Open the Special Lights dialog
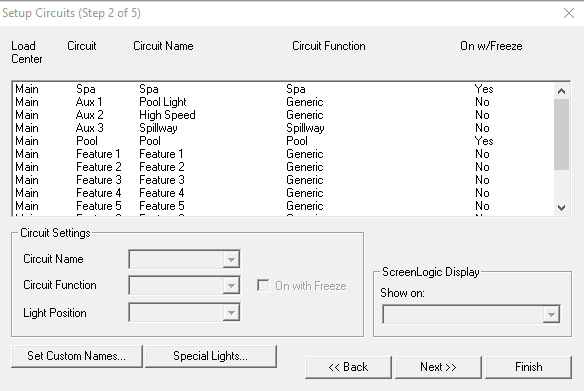Screen dimensions: 584x391 click(211, 356)
